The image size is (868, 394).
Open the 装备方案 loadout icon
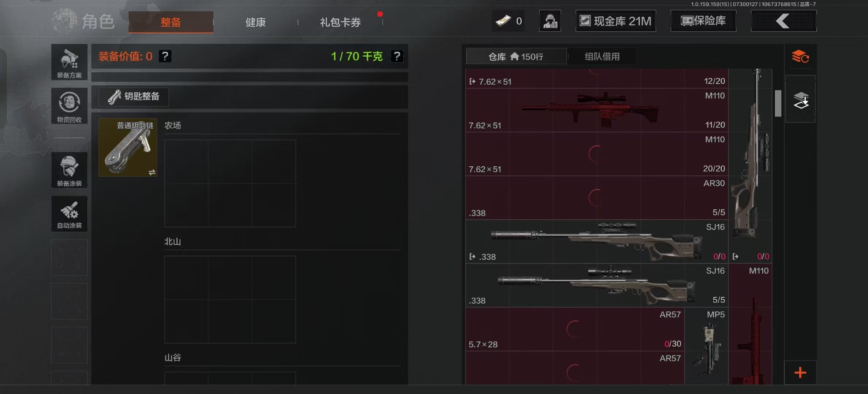point(69,62)
